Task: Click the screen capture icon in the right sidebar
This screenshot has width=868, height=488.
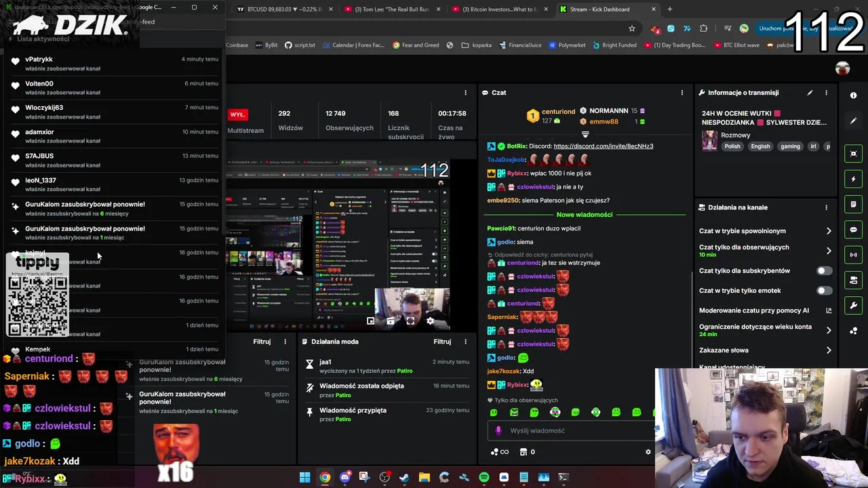Action: click(853, 154)
